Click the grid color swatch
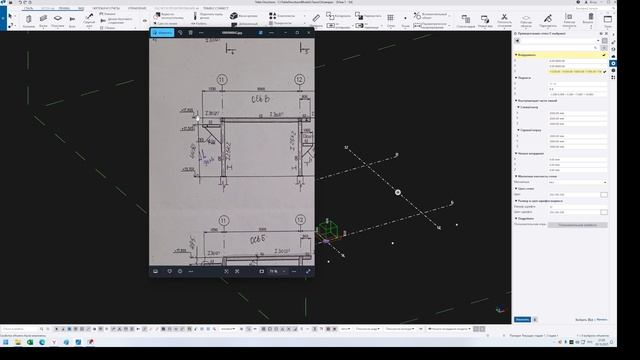Screen dimensions: 640x360 point(604,195)
